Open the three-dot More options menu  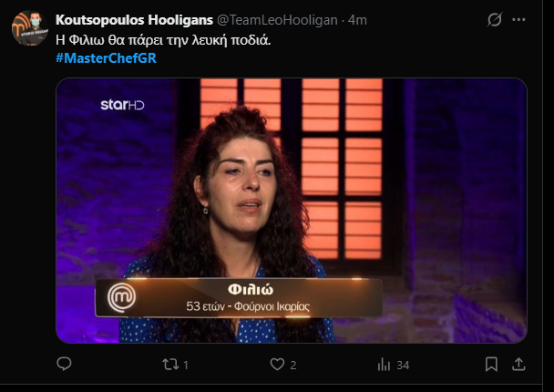518,20
